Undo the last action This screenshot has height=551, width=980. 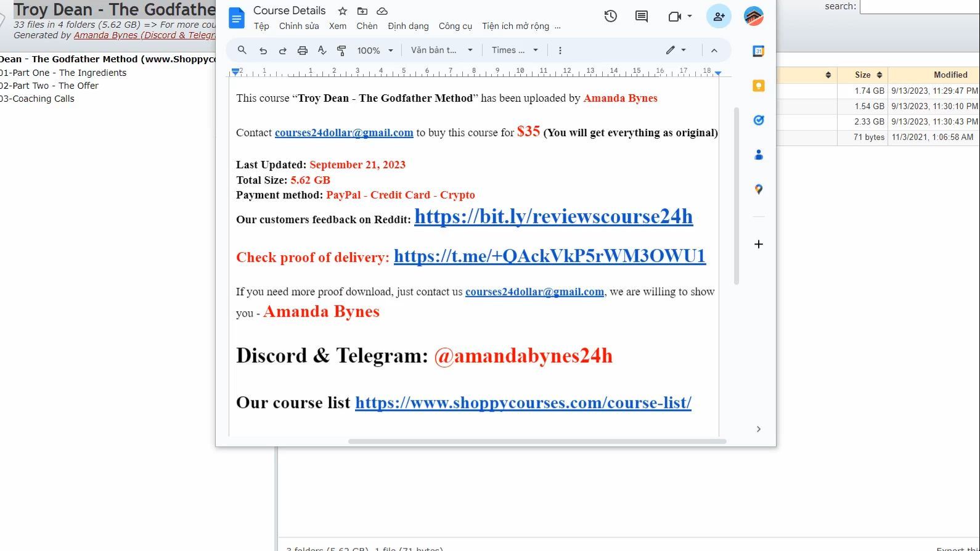coord(263,51)
